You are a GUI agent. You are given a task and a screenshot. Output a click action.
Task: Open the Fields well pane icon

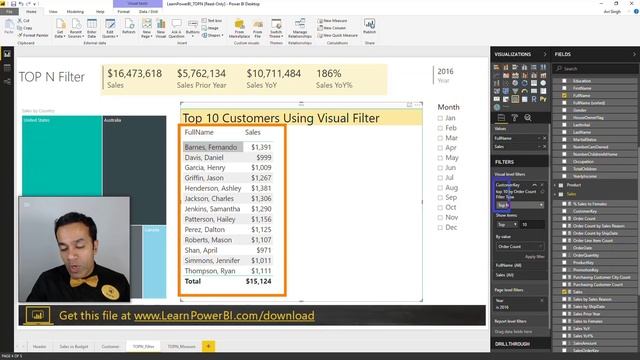pyautogui.click(x=501, y=118)
